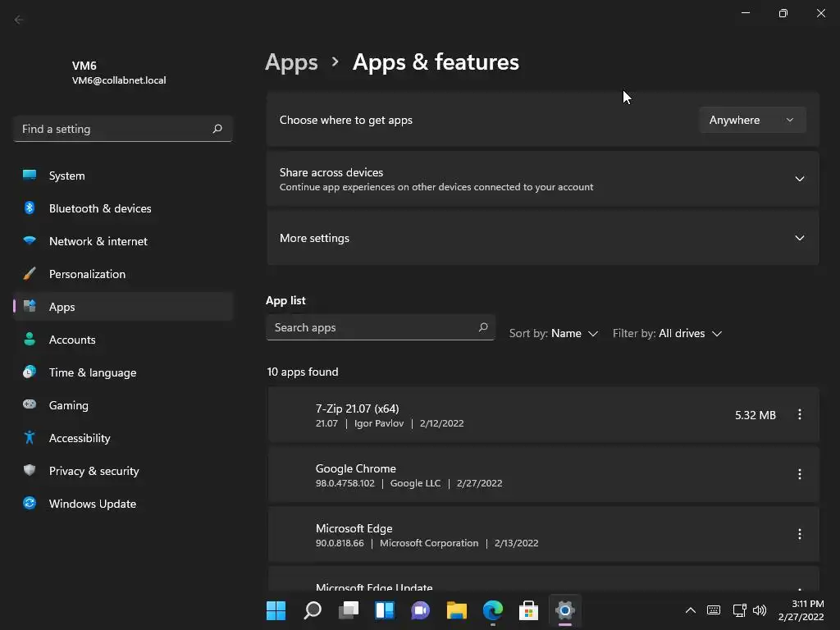840x630 pixels.
Task: Open Task View from taskbar
Action: click(x=348, y=610)
